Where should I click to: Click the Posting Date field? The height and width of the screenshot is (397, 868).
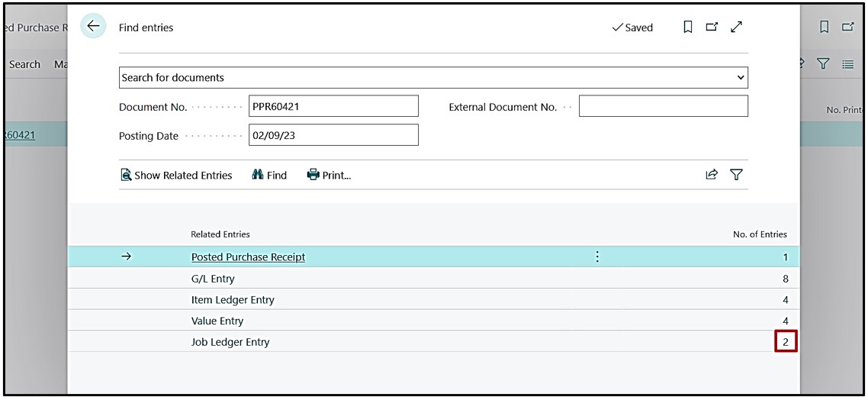pyautogui.click(x=333, y=135)
